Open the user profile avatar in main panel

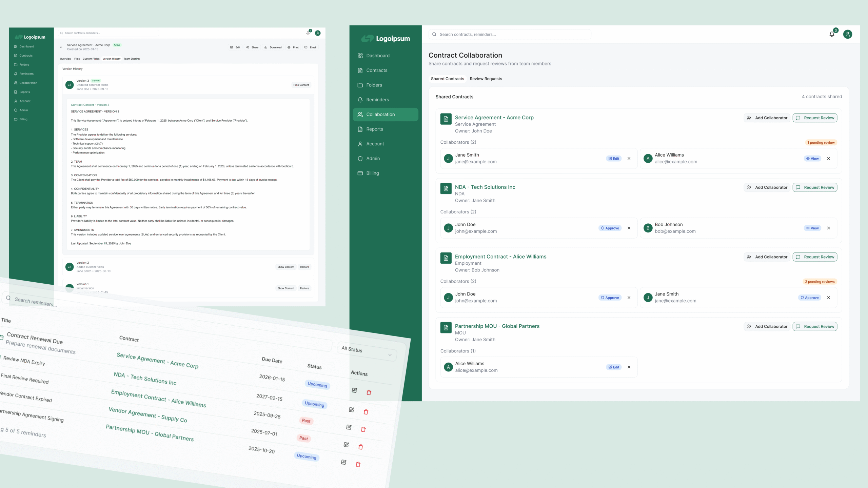pyautogui.click(x=847, y=34)
